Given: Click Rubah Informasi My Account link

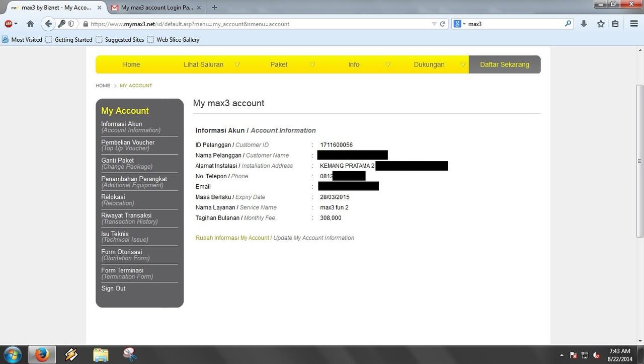Looking at the screenshot, I should coord(232,238).
